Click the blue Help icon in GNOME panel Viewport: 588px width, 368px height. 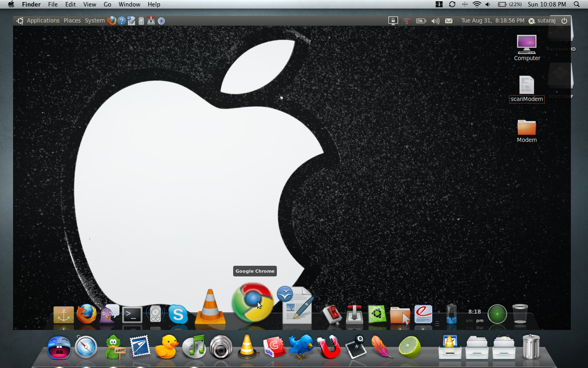tap(122, 20)
